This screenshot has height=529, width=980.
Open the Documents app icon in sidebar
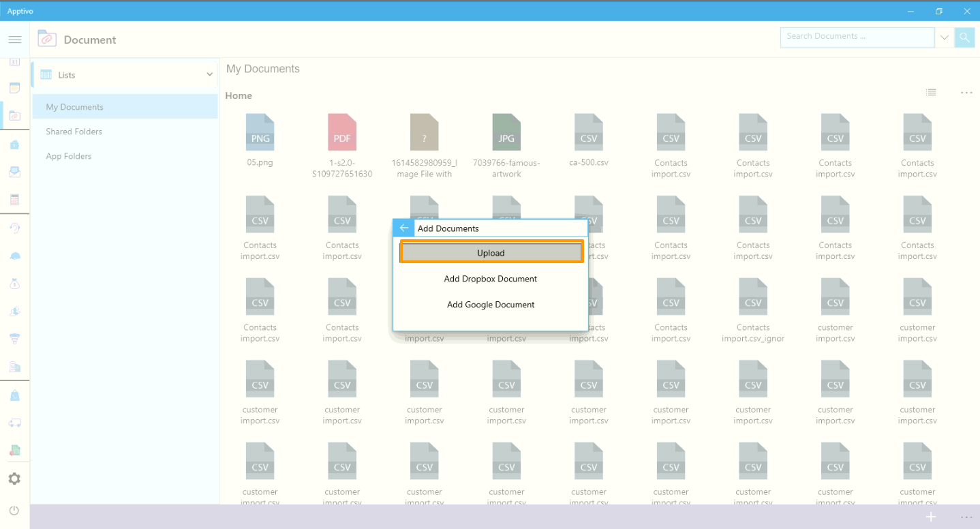(15, 115)
